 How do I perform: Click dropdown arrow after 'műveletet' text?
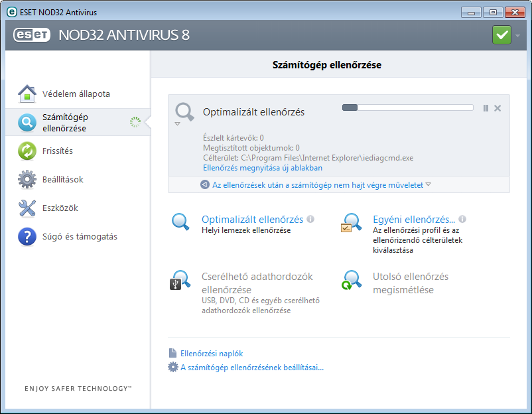(x=428, y=184)
